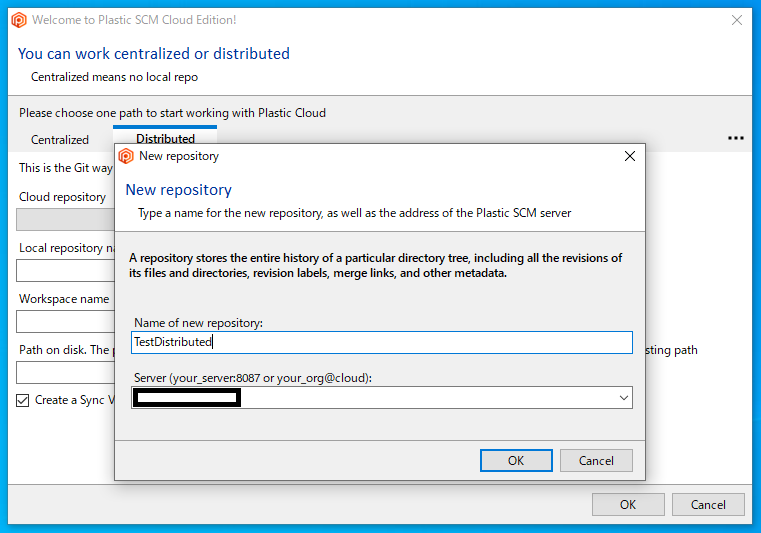Click 'Centralized means no local repo' text

(x=115, y=77)
